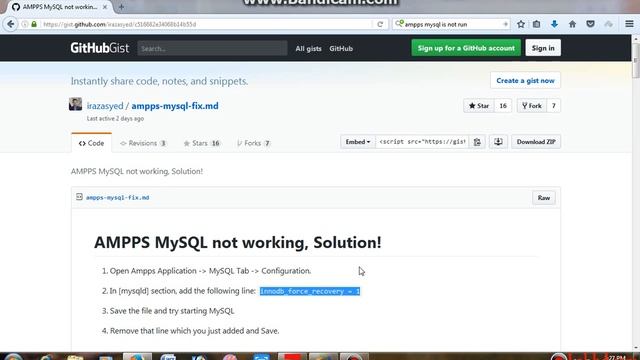Click the ampps-mysql-fix.md file header link
This screenshot has width=640, height=360.
click(x=118, y=197)
